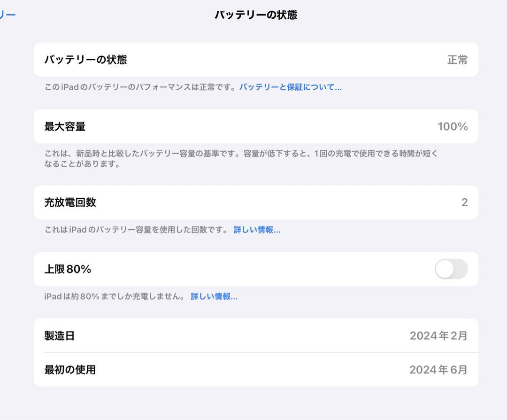
Task: Click the 正常 status value
Action: (457, 60)
